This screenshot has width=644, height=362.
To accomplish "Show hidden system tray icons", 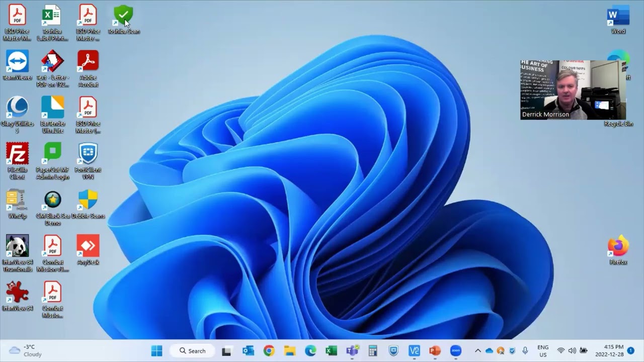I will point(477,350).
